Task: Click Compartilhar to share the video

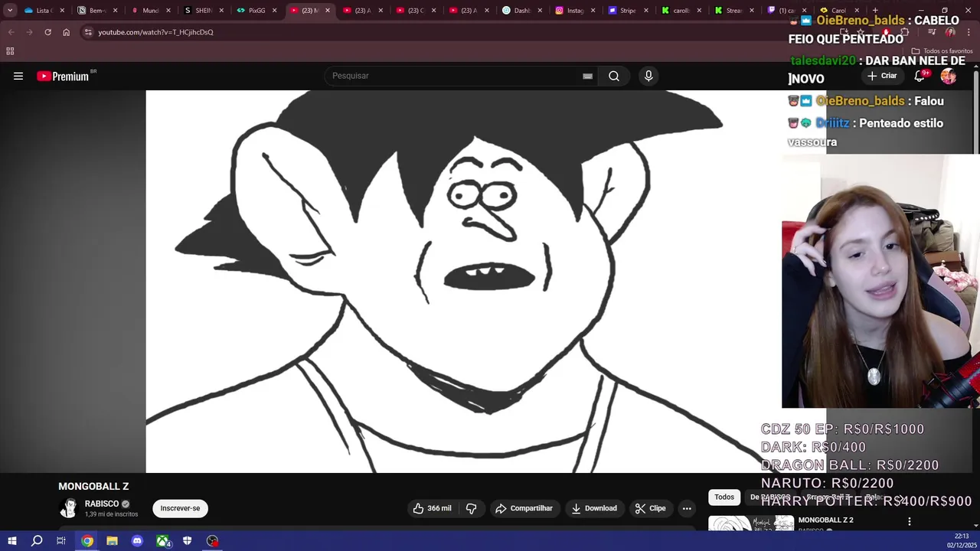Action: pyautogui.click(x=524, y=508)
